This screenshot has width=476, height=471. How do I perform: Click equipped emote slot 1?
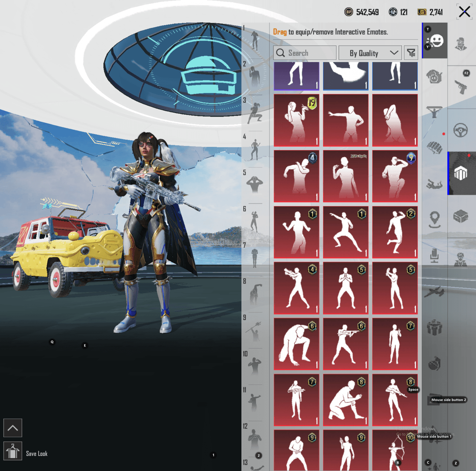tap(255, 40)
